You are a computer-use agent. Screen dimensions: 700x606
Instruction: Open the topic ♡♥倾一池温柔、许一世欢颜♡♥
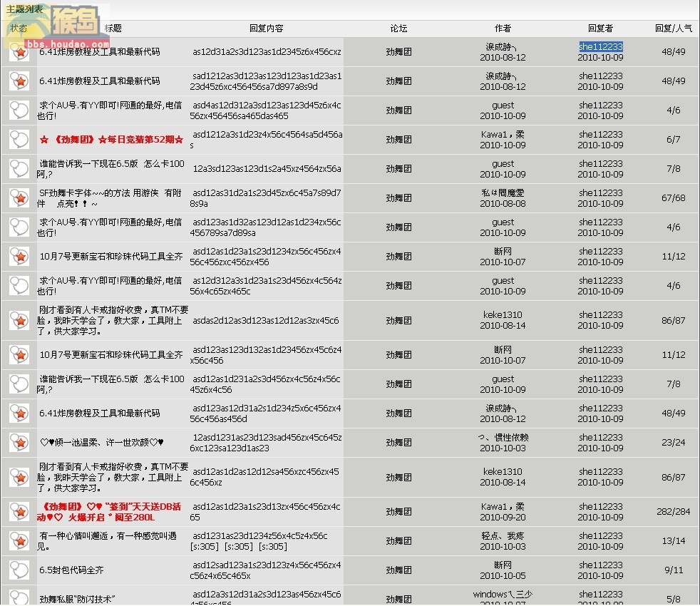point(102,443)
